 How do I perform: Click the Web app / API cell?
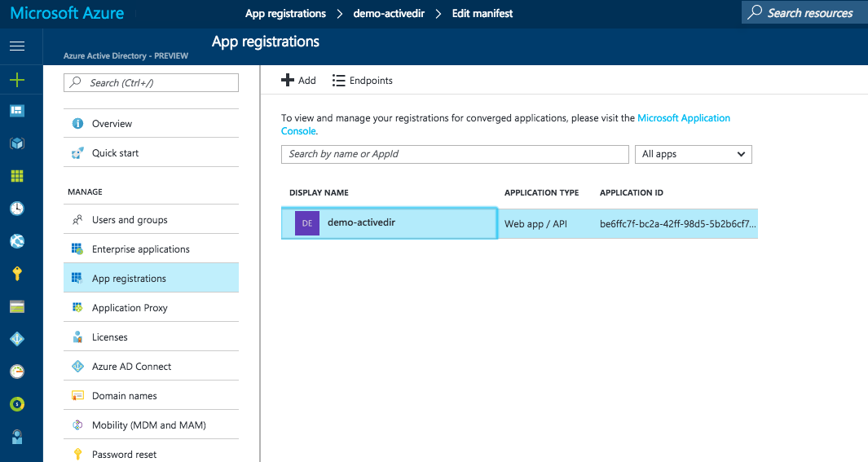[535, 224]
